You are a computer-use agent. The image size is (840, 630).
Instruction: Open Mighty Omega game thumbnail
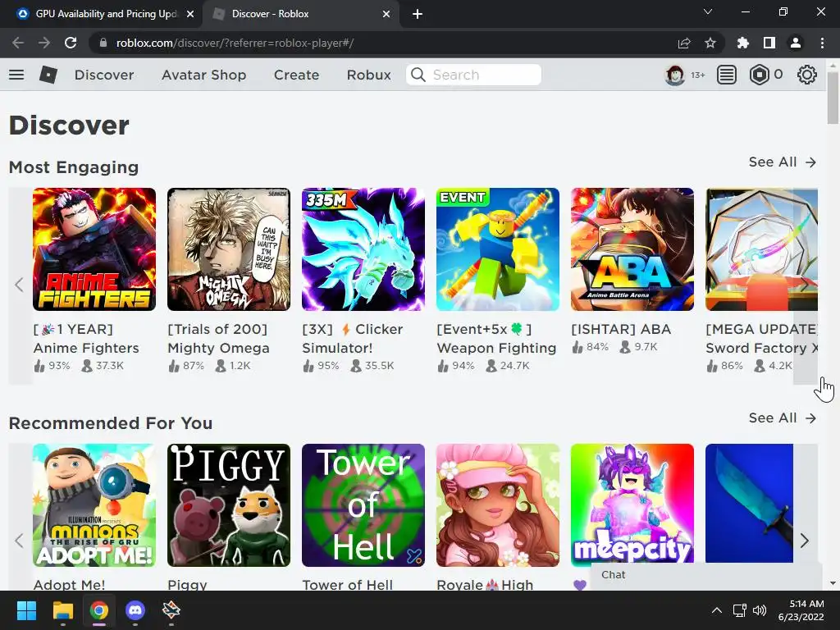pyautogui.click(x=229, y=249)
